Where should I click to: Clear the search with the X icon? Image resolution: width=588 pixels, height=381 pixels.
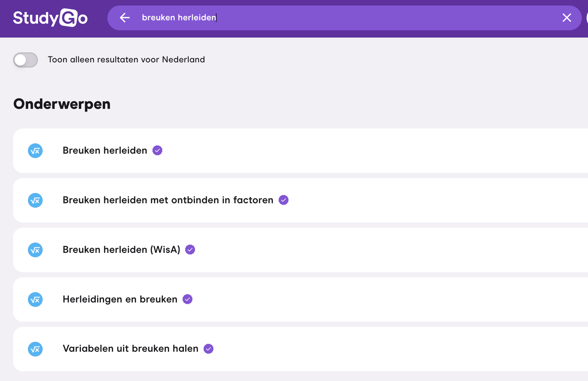[x=567, y=18]
